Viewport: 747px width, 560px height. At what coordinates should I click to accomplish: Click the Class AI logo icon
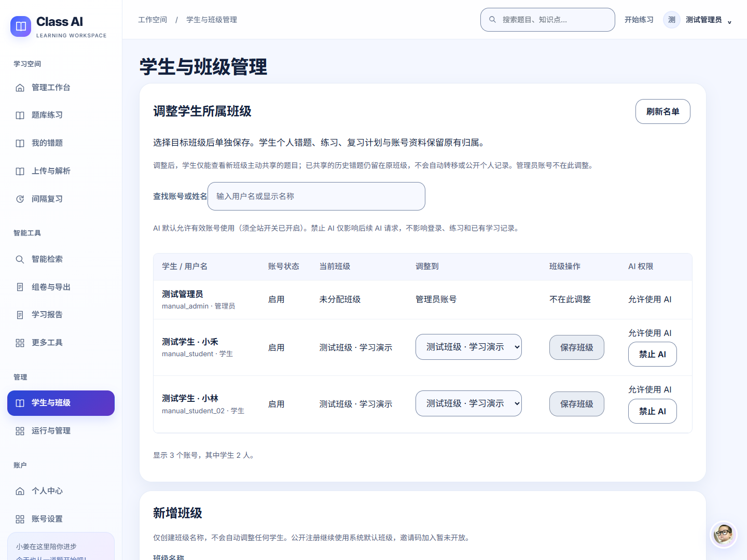21,26
